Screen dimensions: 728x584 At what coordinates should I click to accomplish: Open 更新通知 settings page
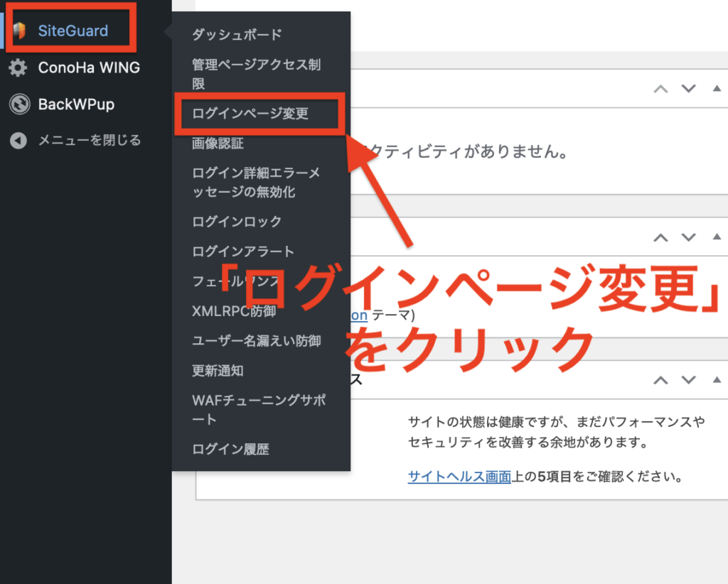point(218,371)
